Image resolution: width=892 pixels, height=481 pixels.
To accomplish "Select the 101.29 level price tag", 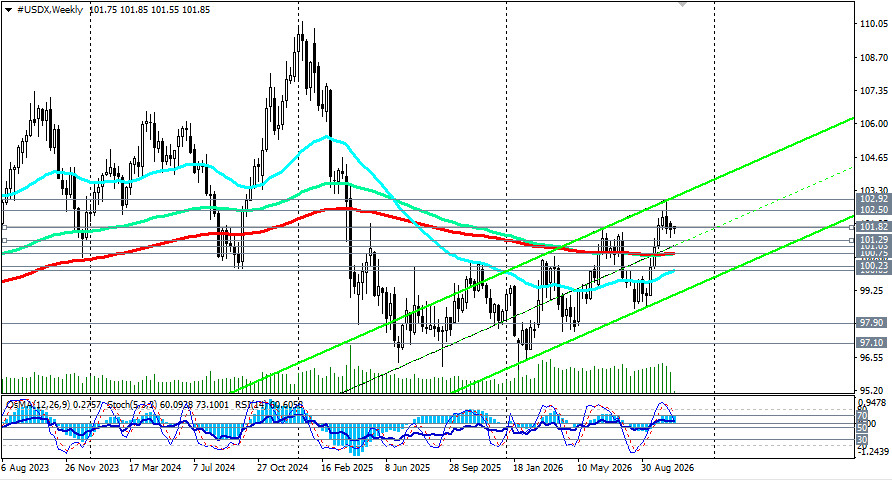I will point(873,240).
